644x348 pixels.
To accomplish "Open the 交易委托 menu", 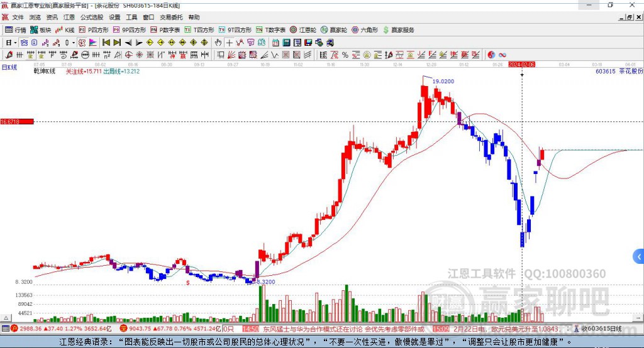I will 171,17.
